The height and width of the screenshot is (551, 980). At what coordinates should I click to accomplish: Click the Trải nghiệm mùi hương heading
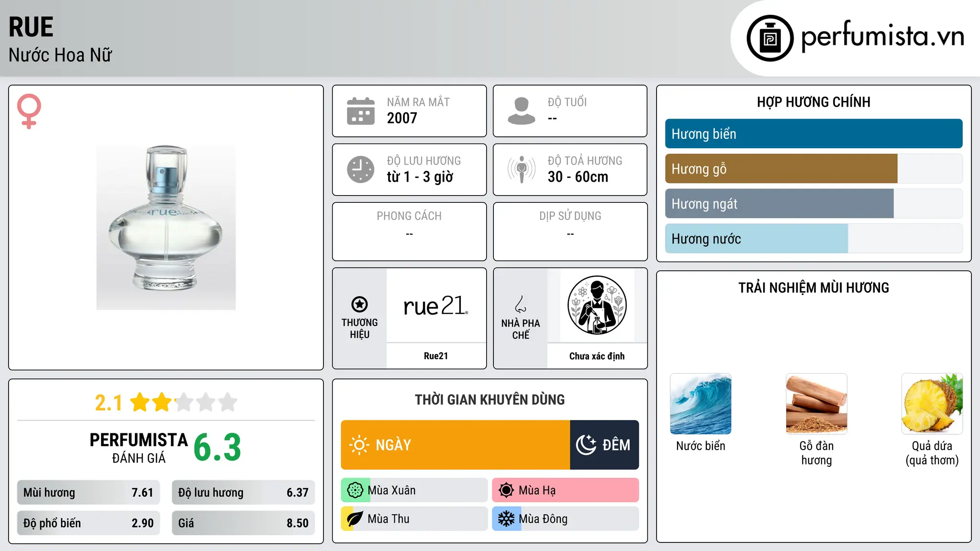pos(814,287)
